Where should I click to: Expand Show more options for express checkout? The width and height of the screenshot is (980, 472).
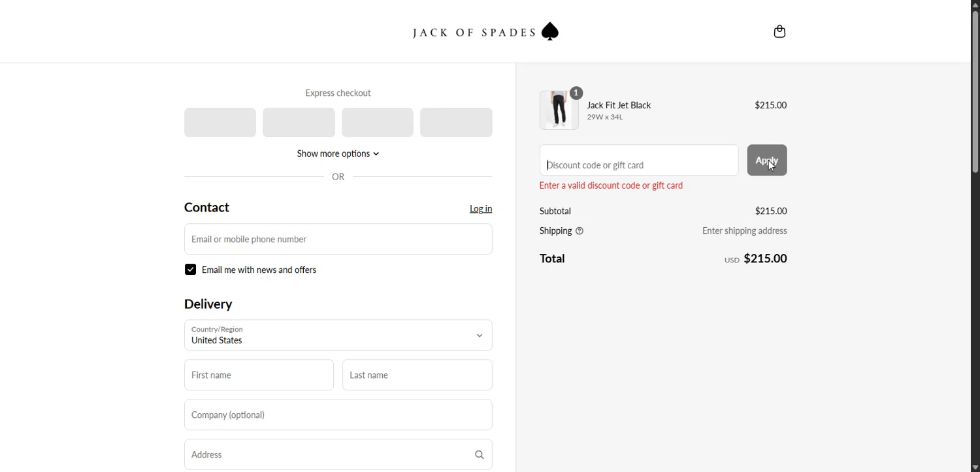coord(338,154)
